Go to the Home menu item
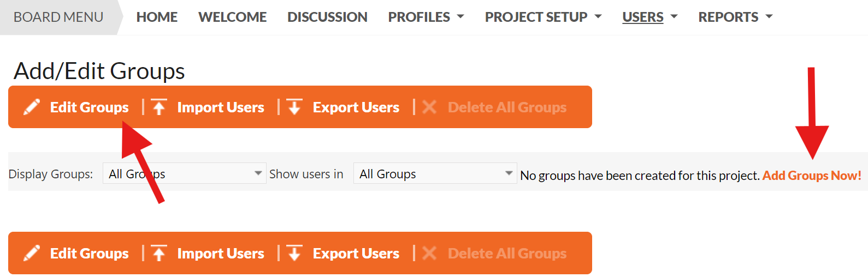 click(x=157, y=17)
